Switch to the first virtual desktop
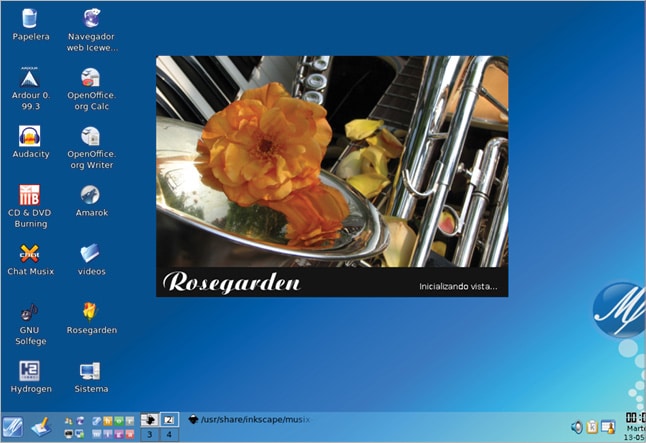646x443 pixels. (150, 420)
